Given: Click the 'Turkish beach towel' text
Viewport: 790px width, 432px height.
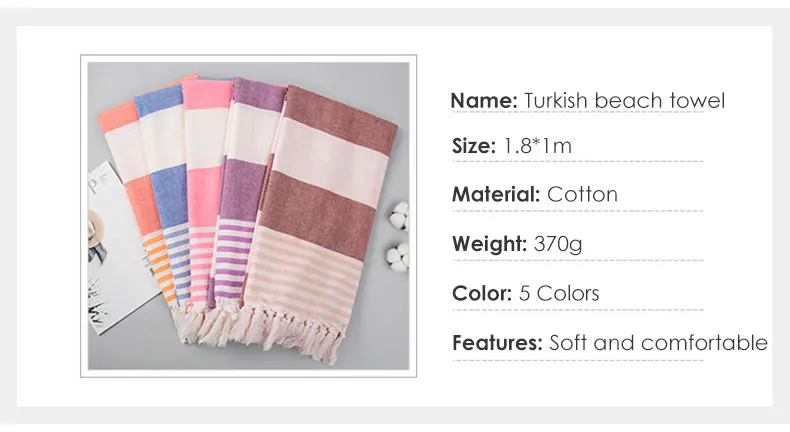Looking at the screenshot, I should 624,100.
